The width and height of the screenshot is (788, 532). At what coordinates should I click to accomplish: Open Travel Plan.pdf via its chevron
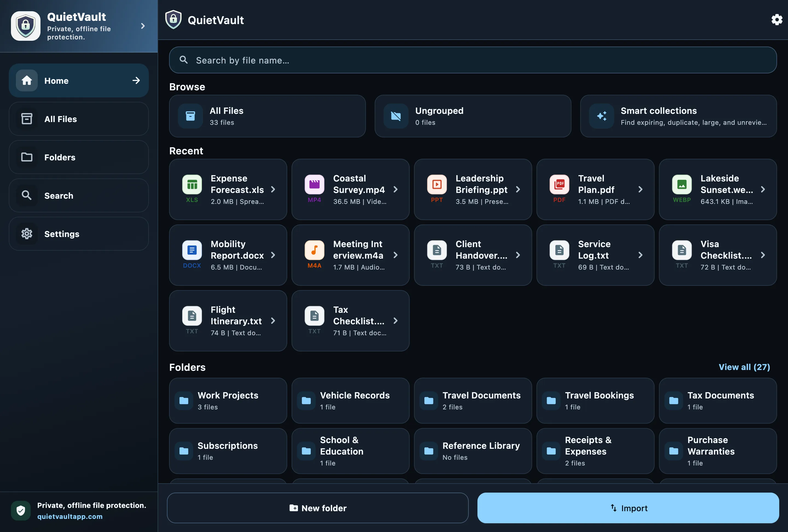640,190
